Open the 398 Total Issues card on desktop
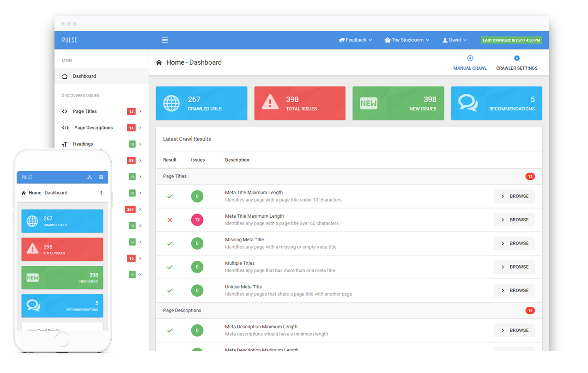This screenshot has width=588, height=373. click(x=300, y=103)
